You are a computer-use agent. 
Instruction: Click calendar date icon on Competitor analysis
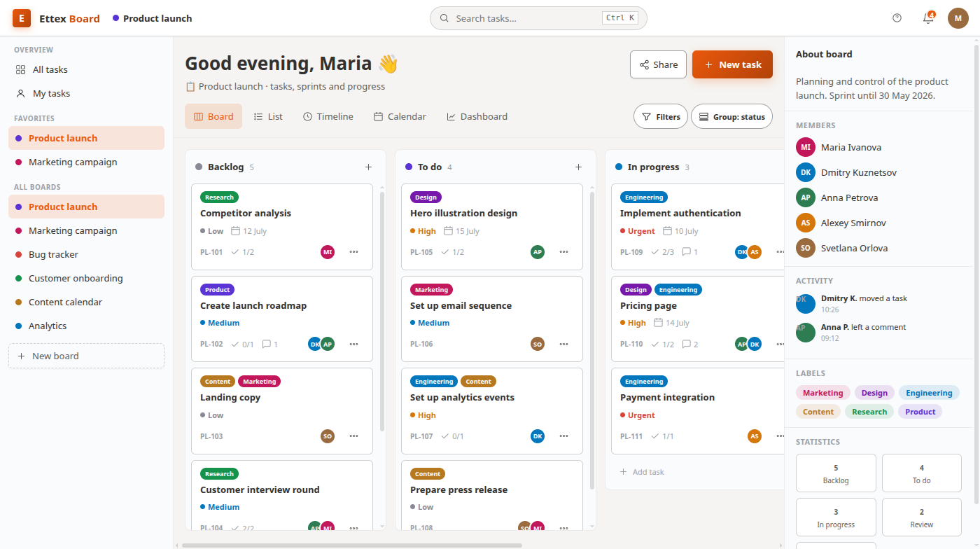pos(236,230)
